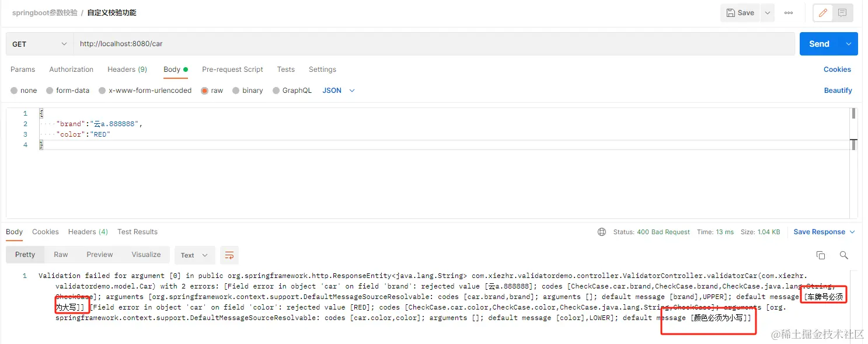The image size is (868, 344).
Task: Select the Visualize response view
Action: [146, 255]
